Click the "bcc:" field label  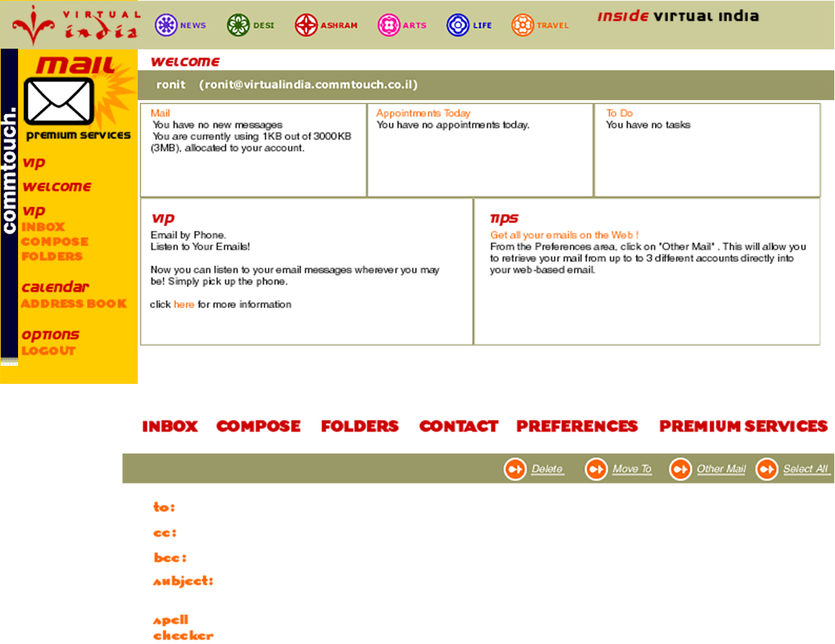(x=170, y=558)
